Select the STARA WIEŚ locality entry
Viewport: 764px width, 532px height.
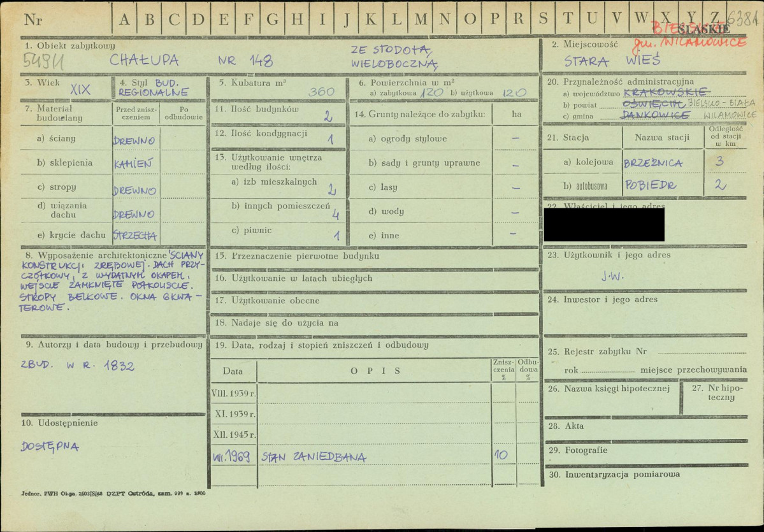pyautogui.click(x=612, y=62)
